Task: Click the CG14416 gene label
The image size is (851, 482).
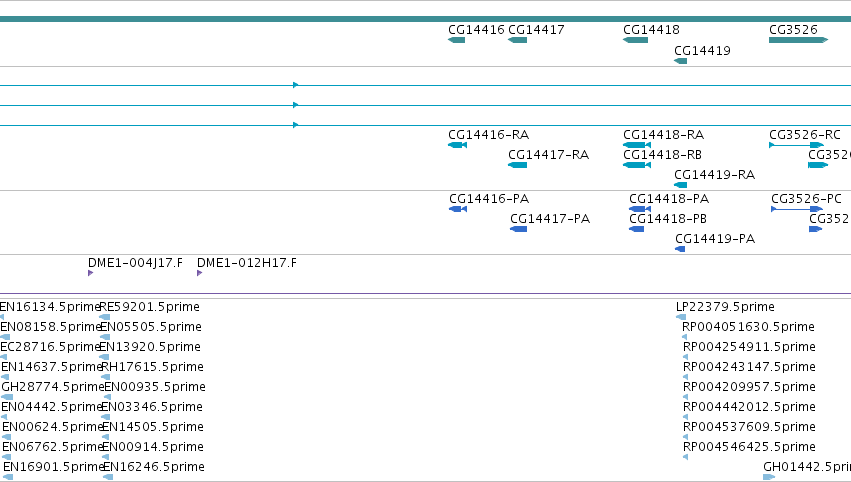Action: point(476,30)
